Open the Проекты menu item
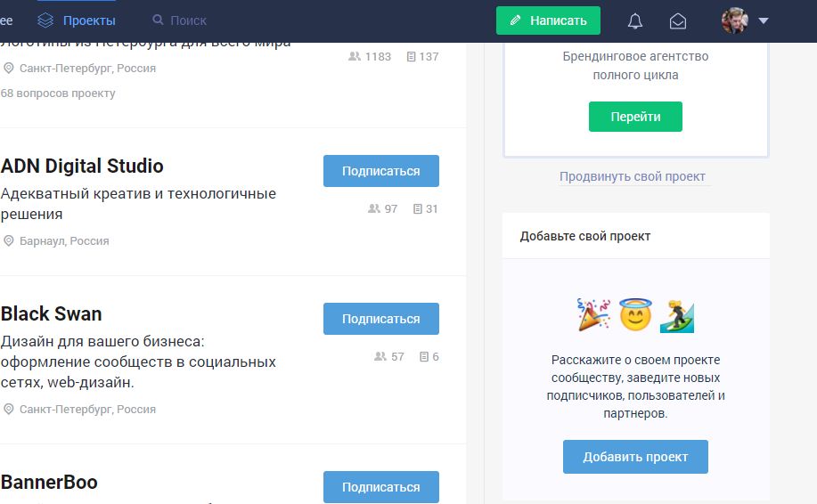The width and height of the screenshot is (817, 504). click(89, 20)
